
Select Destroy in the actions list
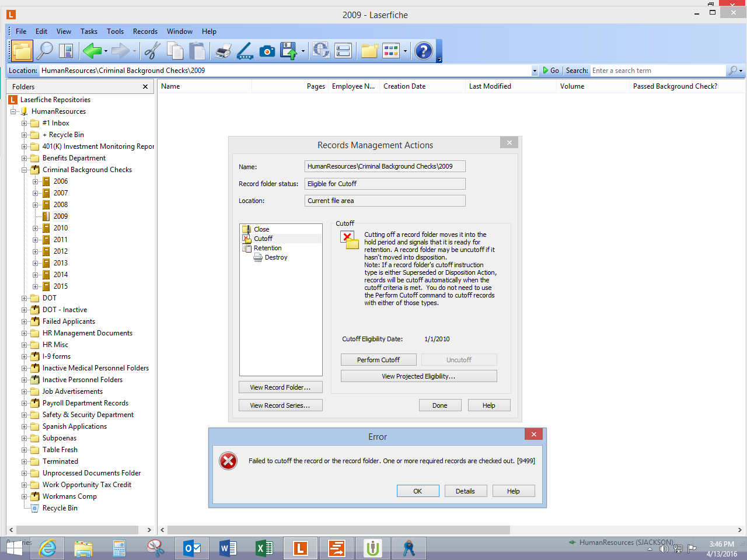(x=275, y=257)
